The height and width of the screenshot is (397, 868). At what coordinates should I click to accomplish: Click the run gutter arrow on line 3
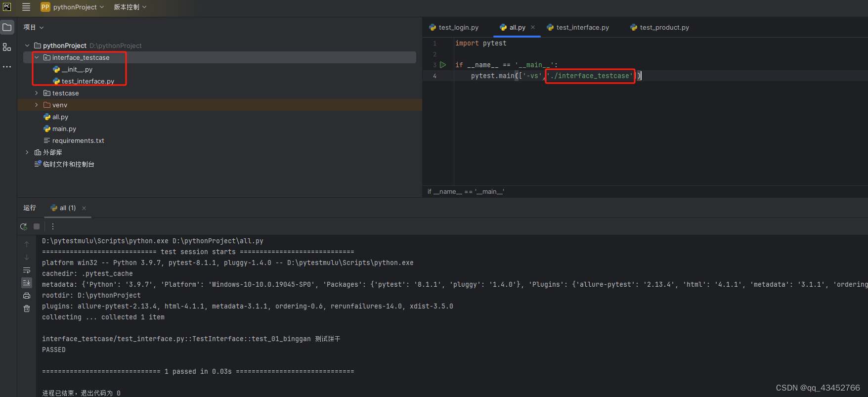pos(443,65)
